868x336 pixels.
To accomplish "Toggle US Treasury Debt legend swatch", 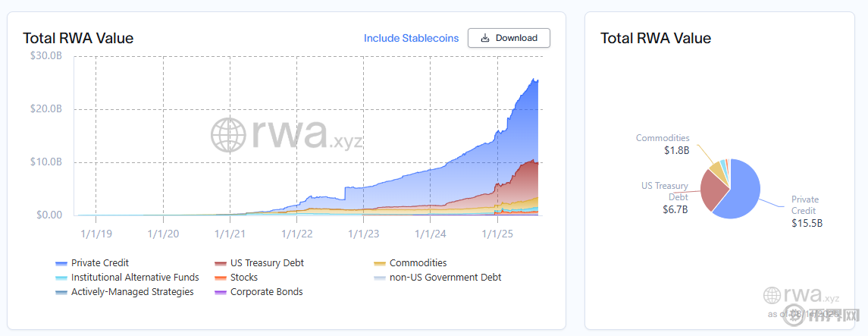I will [221, 263].
